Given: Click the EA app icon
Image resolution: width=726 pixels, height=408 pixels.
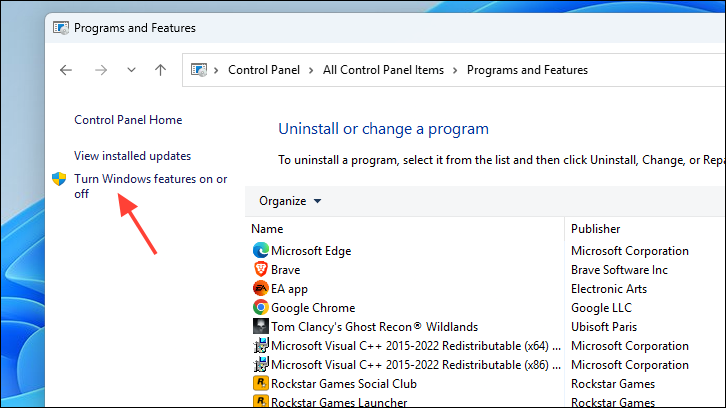Looking at the screenshot, I should (x=261, y=289).
